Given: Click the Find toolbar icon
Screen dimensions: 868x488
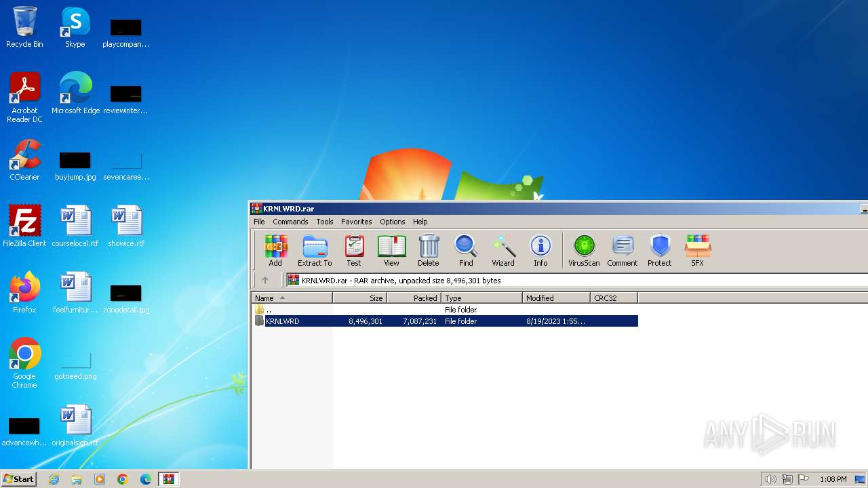Looking at the screenshot, I should [x=466, y=251].
